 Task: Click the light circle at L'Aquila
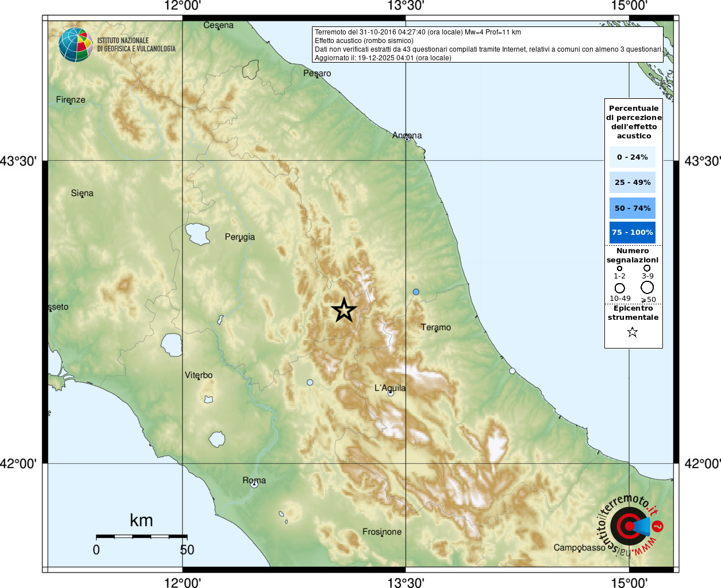pos(391,393)
